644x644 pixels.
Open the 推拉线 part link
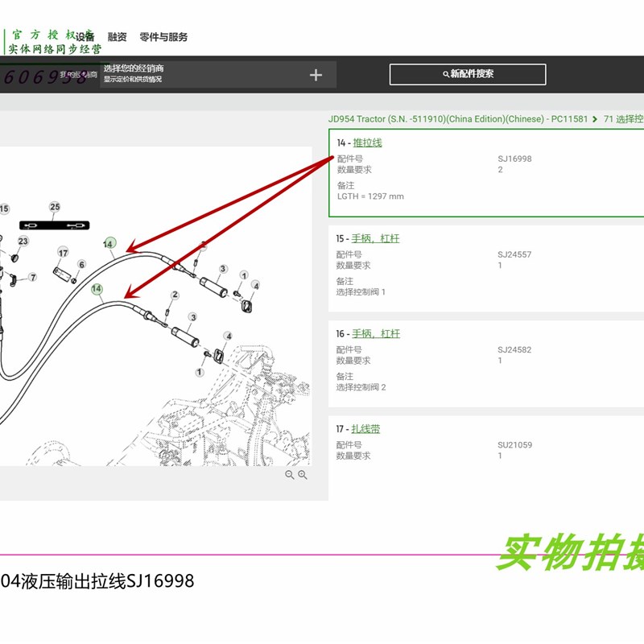(368, 143)
